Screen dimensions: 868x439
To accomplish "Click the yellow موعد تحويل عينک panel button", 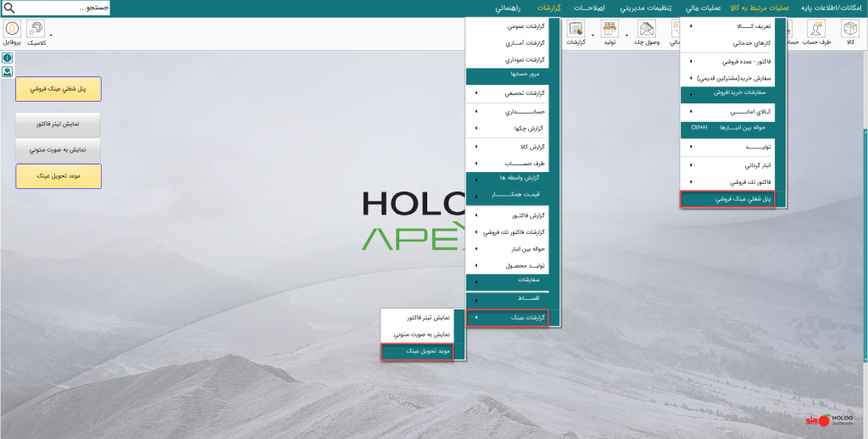I will click(58, 176).
